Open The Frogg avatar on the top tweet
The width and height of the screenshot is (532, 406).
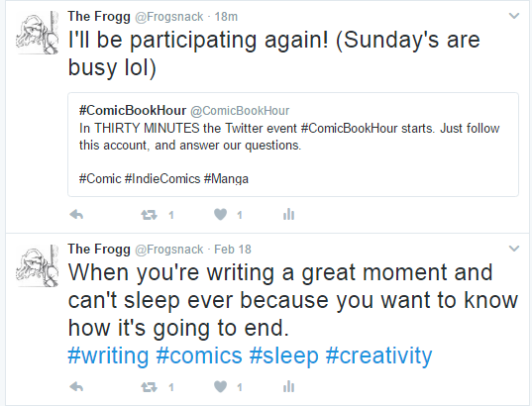point(38,33)
